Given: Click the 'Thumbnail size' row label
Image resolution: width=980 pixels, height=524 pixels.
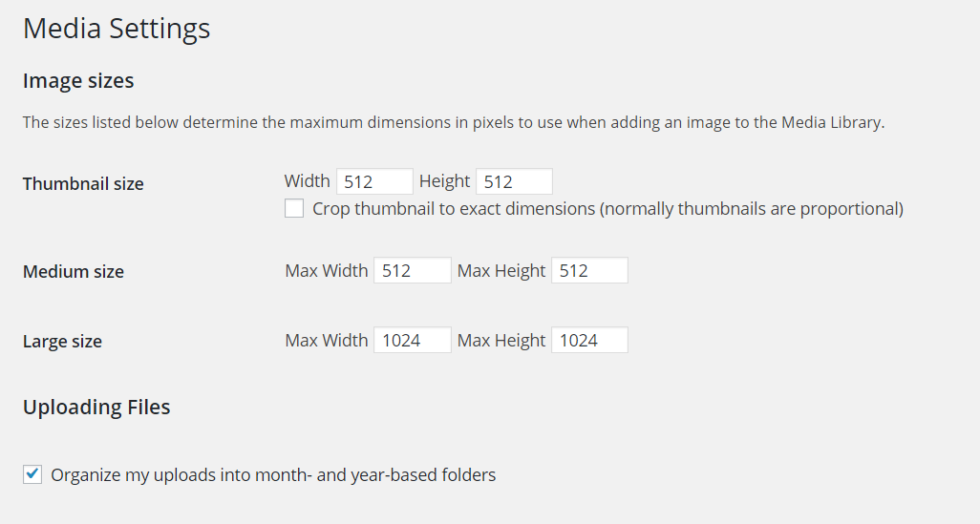Looking at the screenshot, I should [83, 184].
